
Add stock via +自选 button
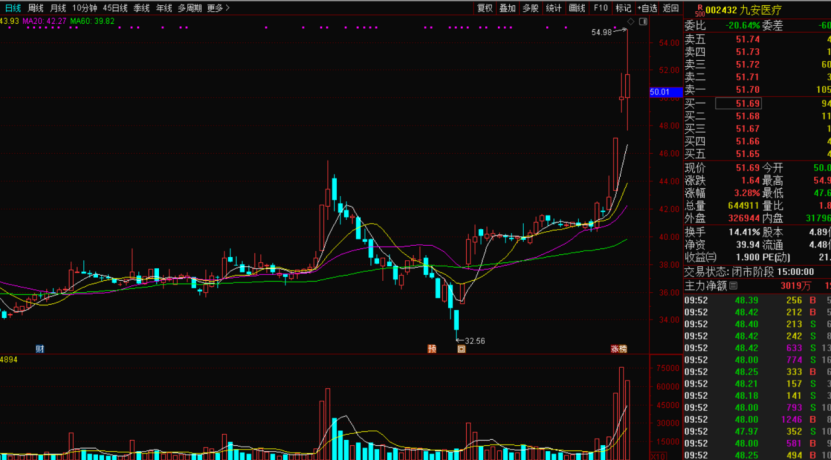648,8
